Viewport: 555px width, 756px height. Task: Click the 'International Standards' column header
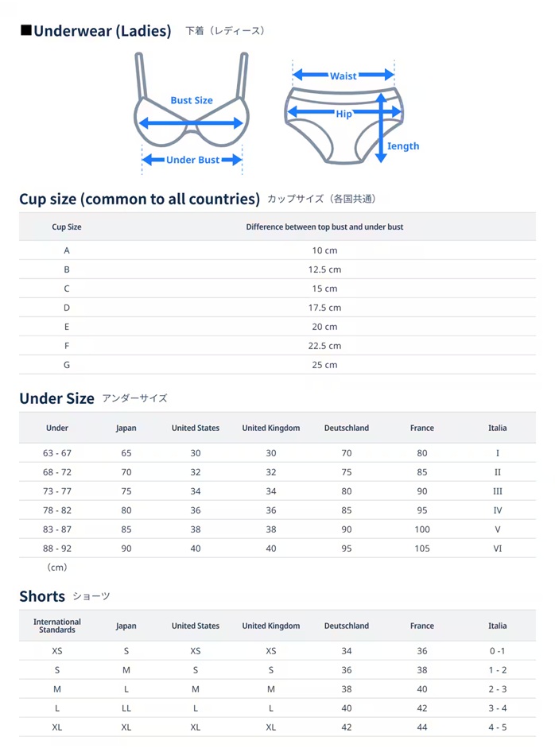coord(57,626)
